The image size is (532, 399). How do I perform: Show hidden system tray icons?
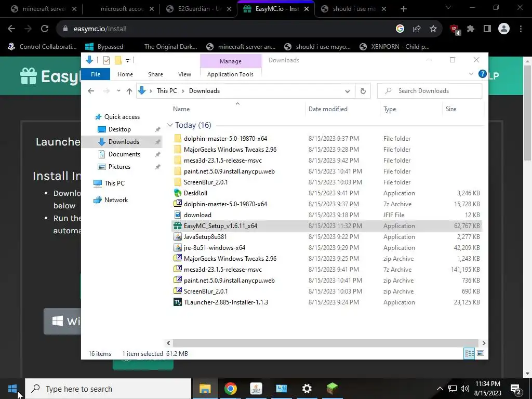pyautogui.click(x=440, y=389)
